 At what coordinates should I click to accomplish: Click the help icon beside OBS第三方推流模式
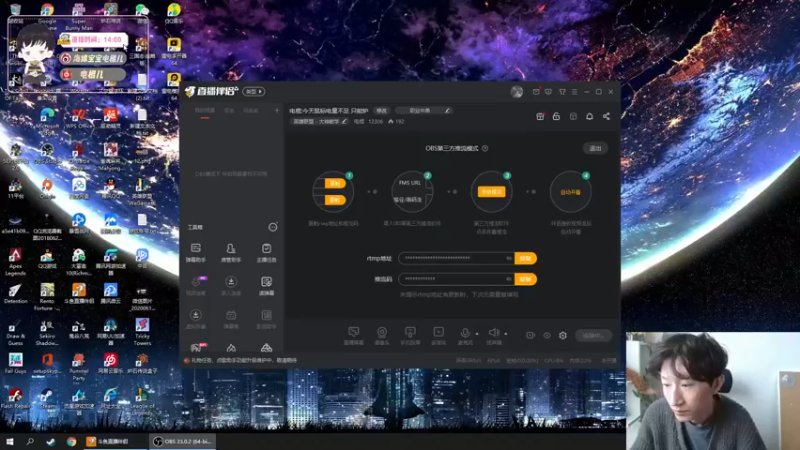point(485,148)
